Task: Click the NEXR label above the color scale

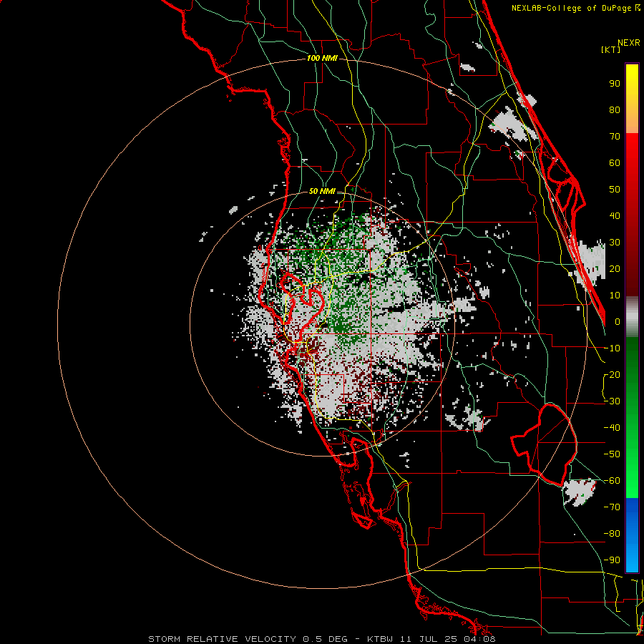Action: (628, 43)
